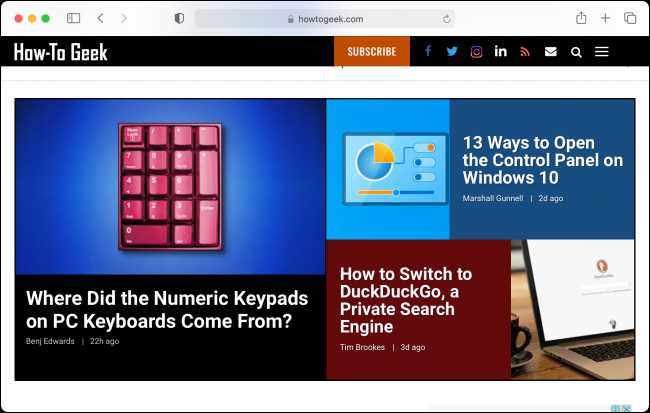
Task: Go back with the left arrow
Action: (100, 18)
